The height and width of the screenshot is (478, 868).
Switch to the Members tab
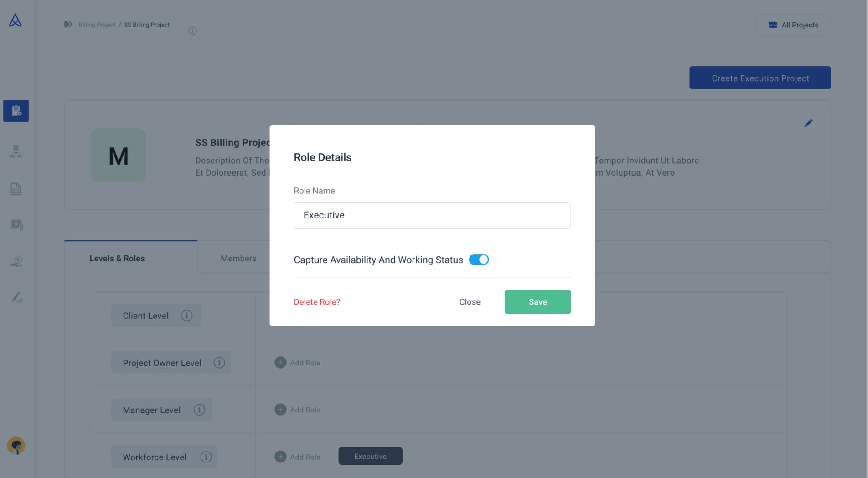coord(238,259)
